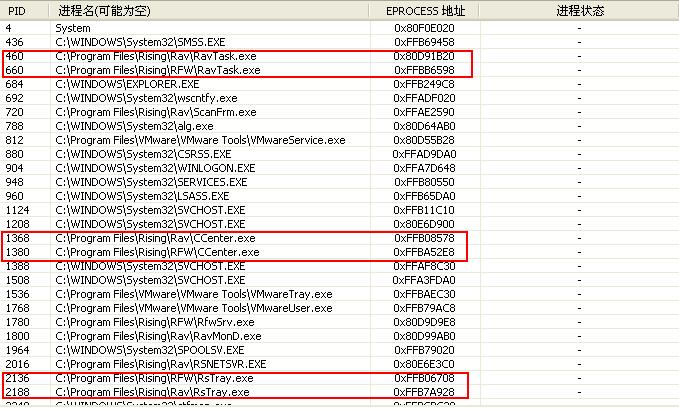
Task: Click EPROCESS address 0x80F0E020
Action: point(424,28)
